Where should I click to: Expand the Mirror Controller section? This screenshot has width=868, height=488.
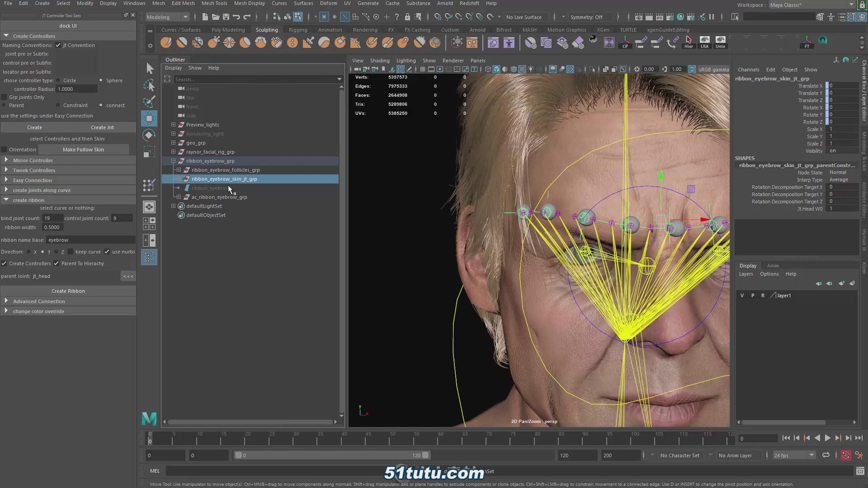pos(6,160)
